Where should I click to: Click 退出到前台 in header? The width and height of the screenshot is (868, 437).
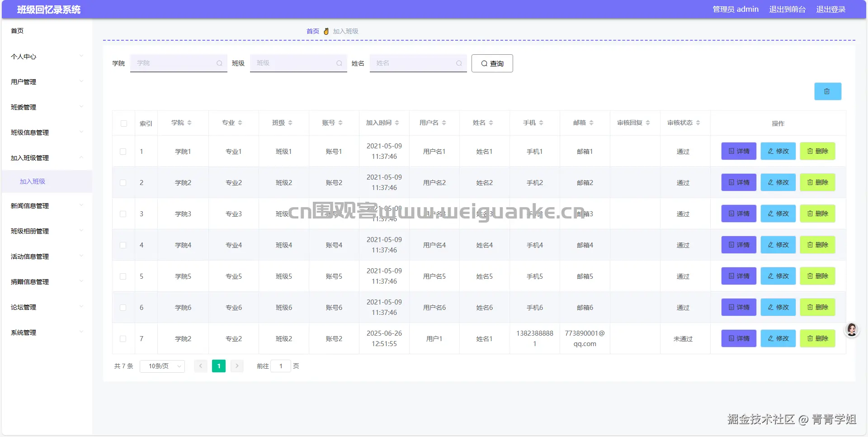click(x=787, y=9)
